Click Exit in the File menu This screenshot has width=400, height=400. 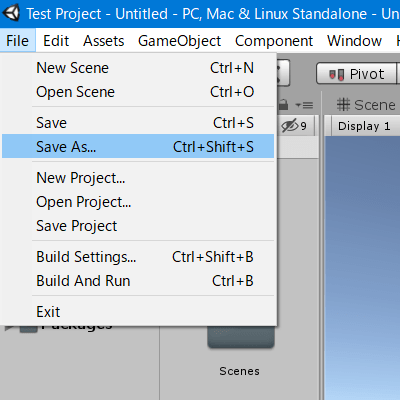pyautogui.click(x=138, y=312)
